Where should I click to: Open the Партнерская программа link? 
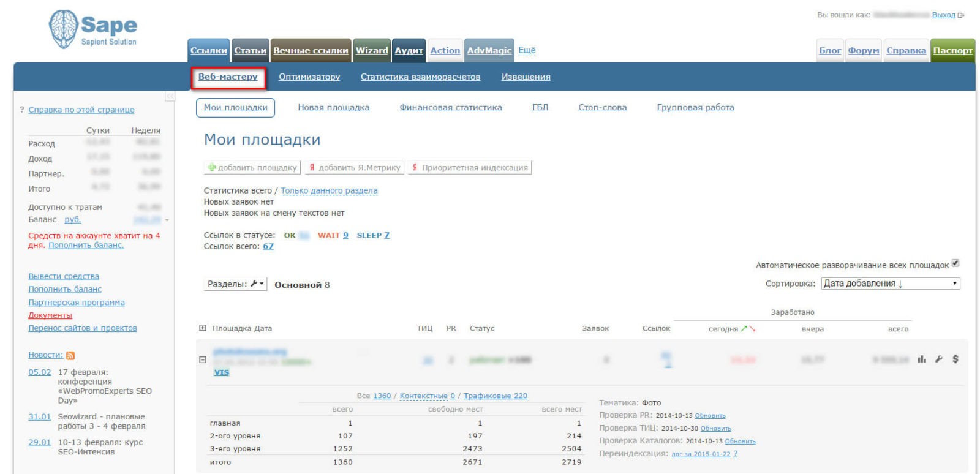77,303
